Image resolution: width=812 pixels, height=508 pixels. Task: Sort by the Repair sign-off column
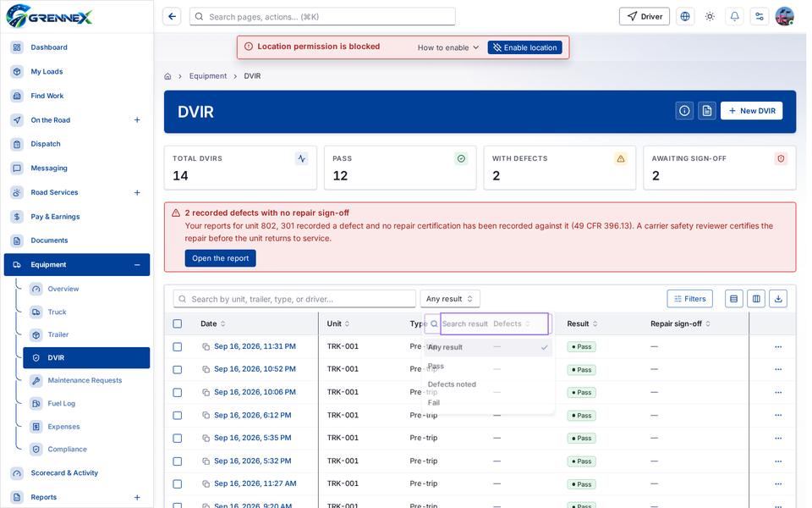[680, 323]
